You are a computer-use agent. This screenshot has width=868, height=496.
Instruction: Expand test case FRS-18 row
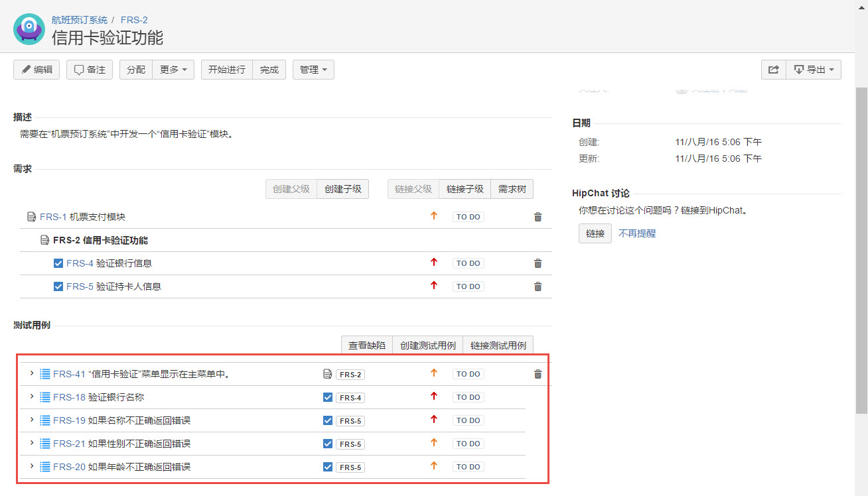31,397
